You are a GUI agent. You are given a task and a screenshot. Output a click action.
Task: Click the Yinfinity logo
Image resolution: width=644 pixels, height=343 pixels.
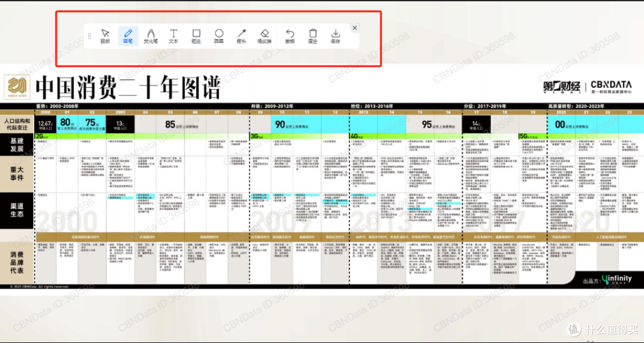coord(617,279)
